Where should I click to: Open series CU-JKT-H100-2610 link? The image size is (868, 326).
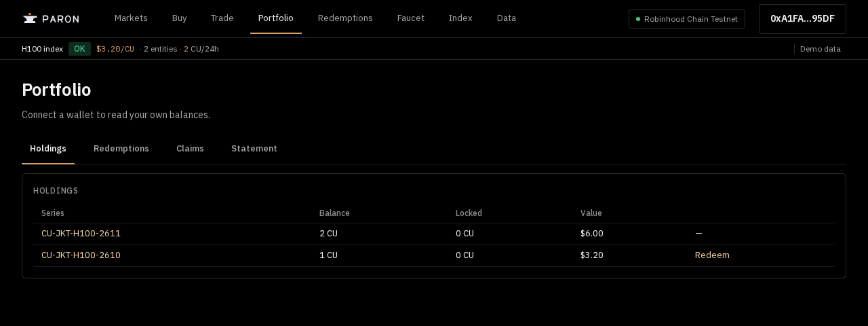tap(81, 255)
